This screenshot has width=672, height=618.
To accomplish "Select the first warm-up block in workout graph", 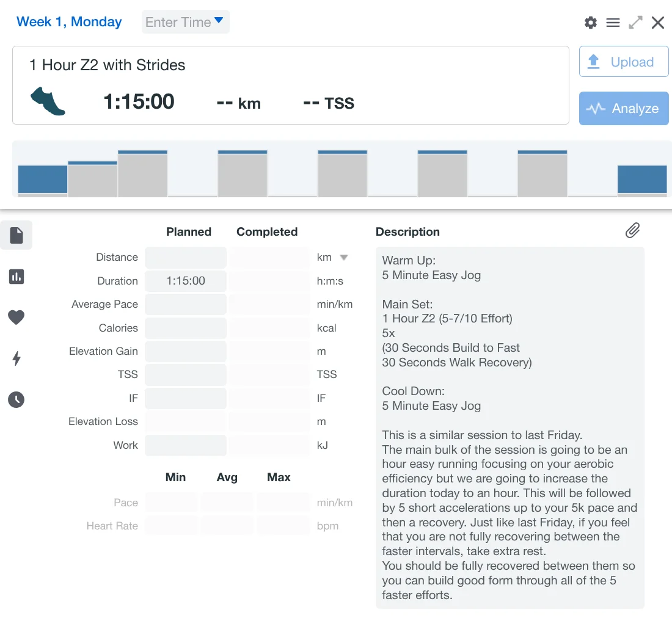I will pyautogui.click(x=43, y=180).
